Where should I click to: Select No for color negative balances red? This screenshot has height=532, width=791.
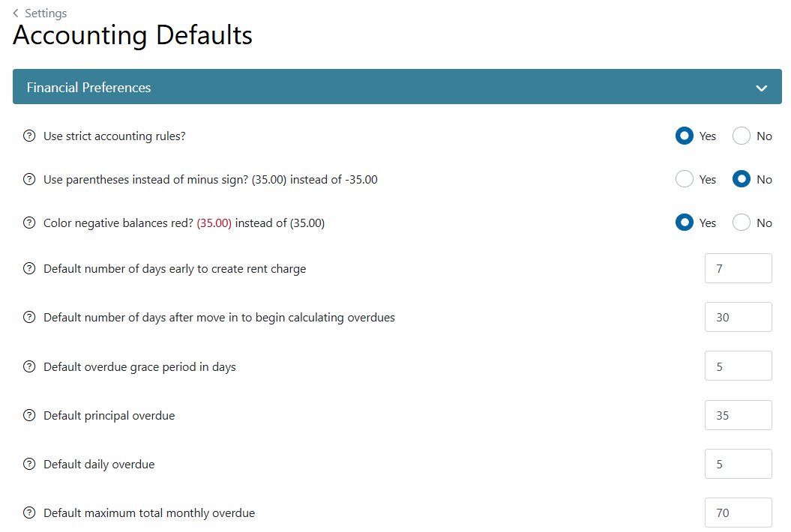(741, 223)
